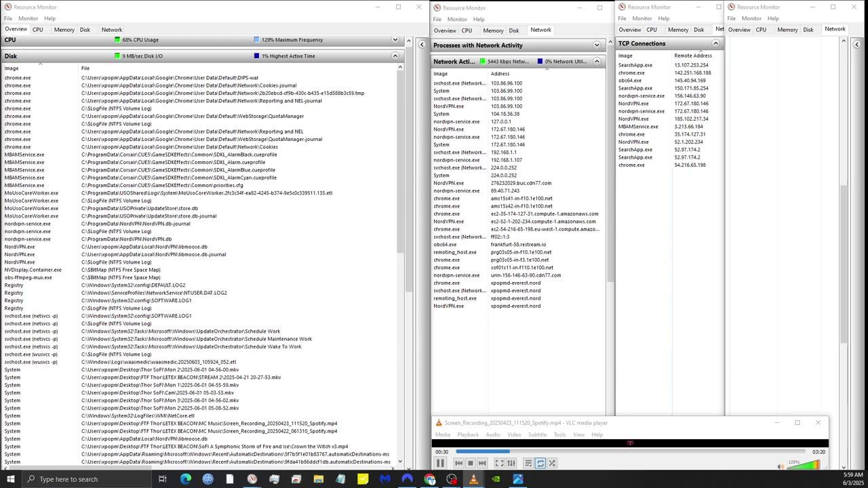The height and width of the screenshot is (488, 868).
Task: Open File Explorer taskbar icon
Action: (318, 479)
